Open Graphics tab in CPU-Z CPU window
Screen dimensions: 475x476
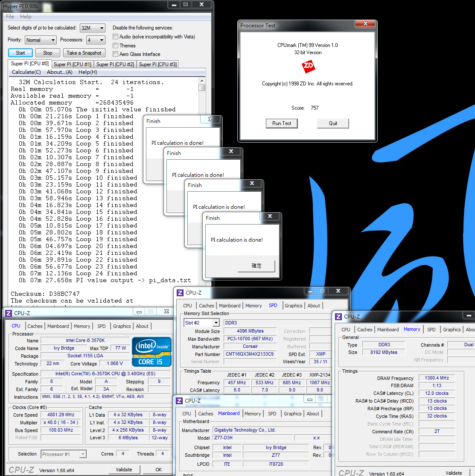tap(122, 326)
